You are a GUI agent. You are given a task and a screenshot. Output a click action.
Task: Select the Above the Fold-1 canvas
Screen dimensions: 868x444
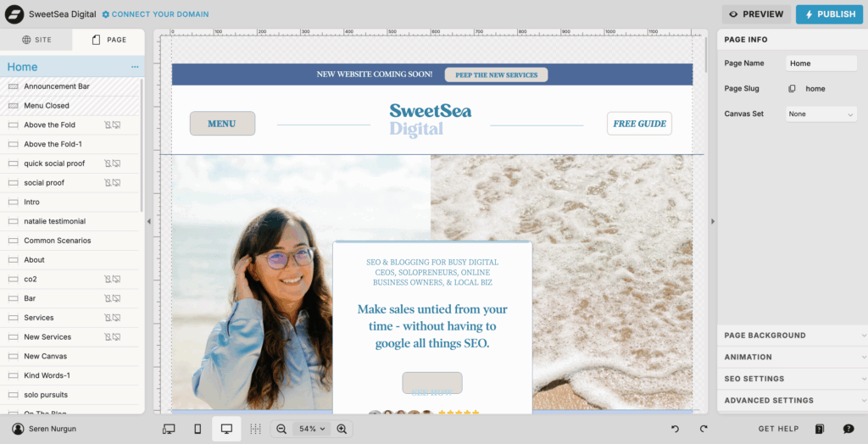pos(70,144)
